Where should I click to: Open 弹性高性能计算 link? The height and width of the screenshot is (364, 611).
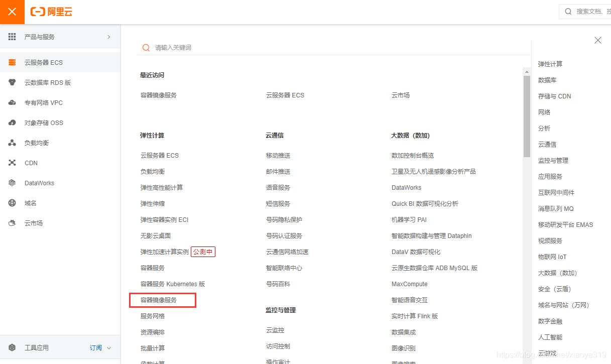(162, 187)
